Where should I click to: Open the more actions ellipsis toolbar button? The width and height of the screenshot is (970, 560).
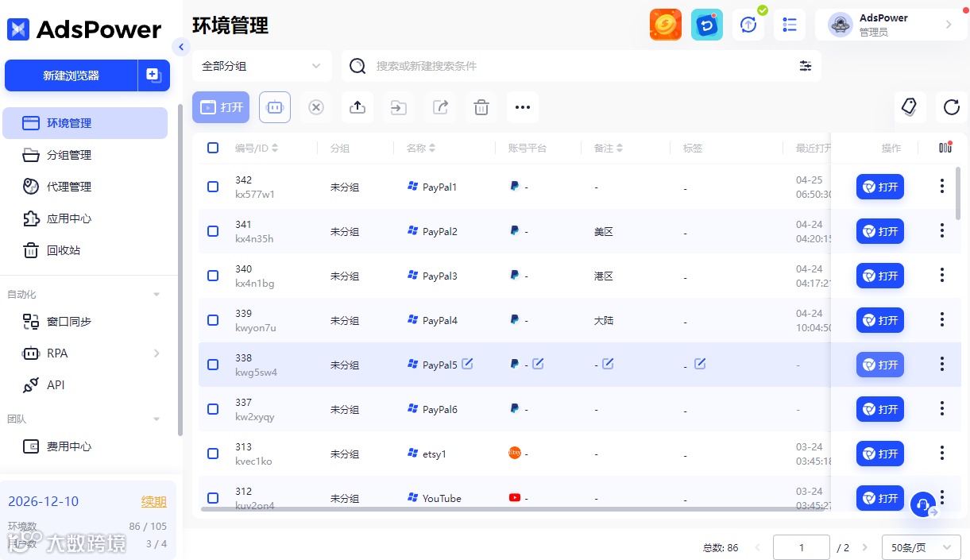523,107
